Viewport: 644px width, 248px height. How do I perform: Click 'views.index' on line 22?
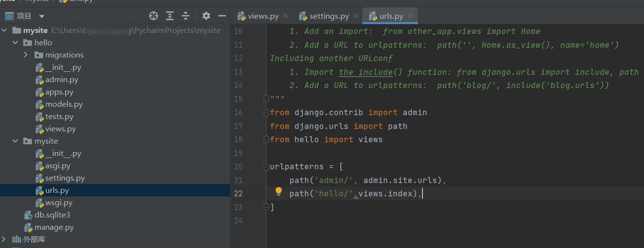click(x=386, y=194)
